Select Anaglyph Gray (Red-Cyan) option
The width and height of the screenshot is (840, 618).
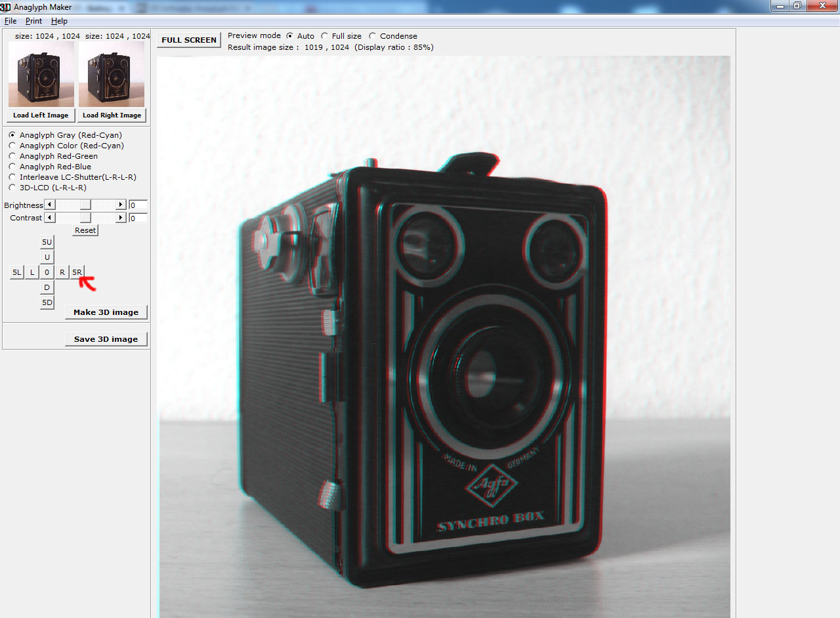pos(65,135)
